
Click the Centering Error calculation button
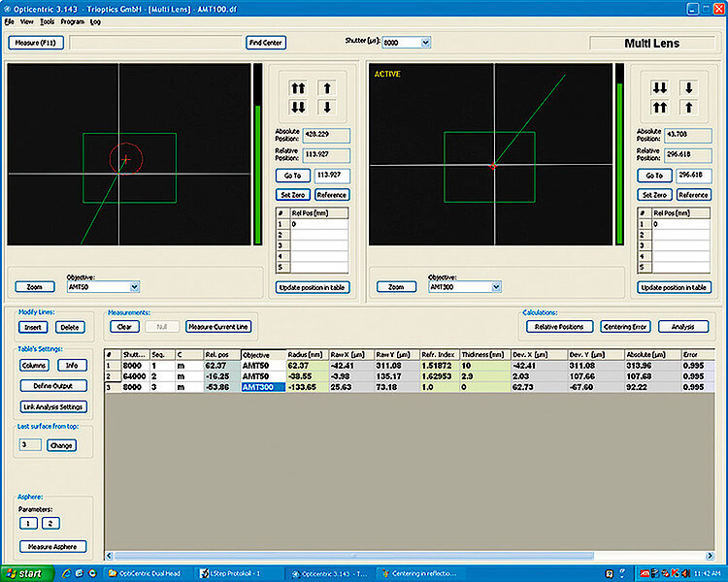(x=624, y=327)
